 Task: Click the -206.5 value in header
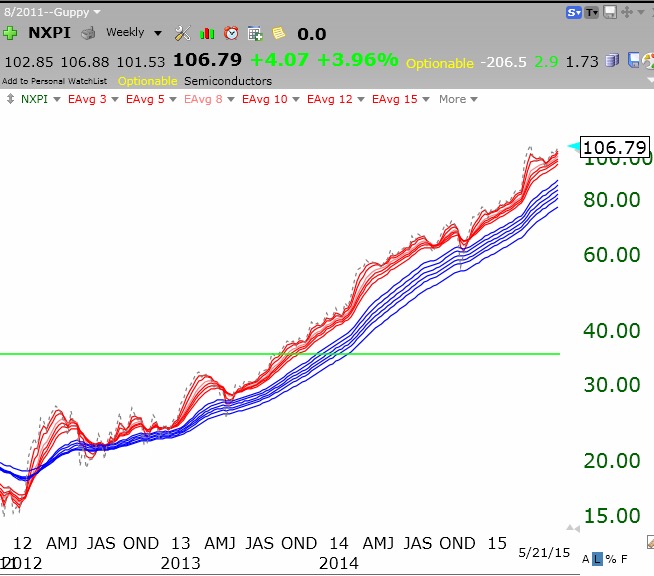point(503,62)
